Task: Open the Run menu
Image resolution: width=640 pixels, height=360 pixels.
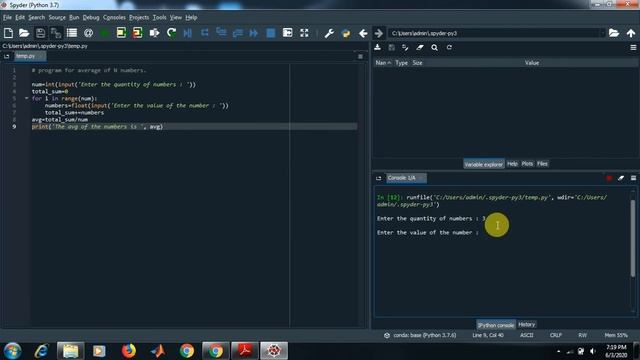Action: point(74,18)
